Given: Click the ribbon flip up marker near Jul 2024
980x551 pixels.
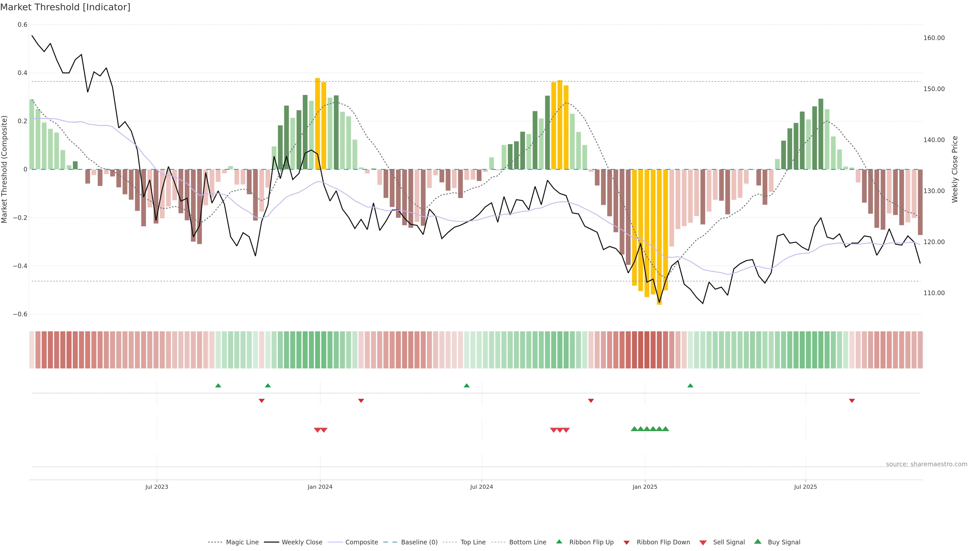Looking at the screenshot, I should [x=467, y=386].
